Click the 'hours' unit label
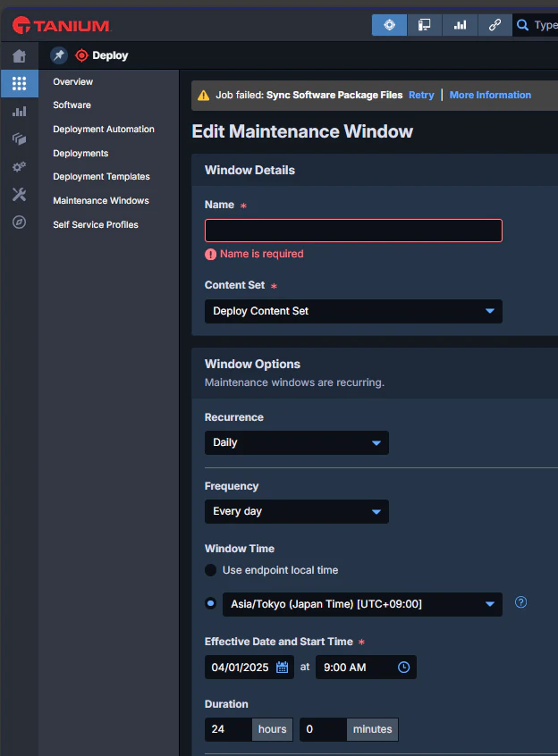The image size is (558, 756). [x=272, y=729]
